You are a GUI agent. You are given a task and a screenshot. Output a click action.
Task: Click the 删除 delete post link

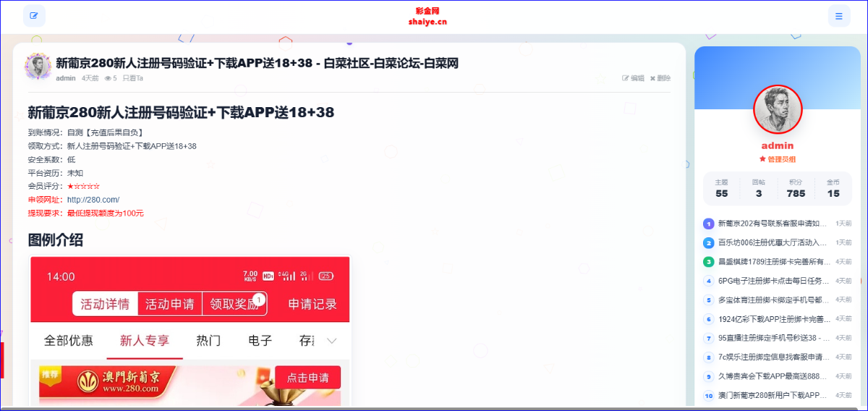[x=660, y=78]
